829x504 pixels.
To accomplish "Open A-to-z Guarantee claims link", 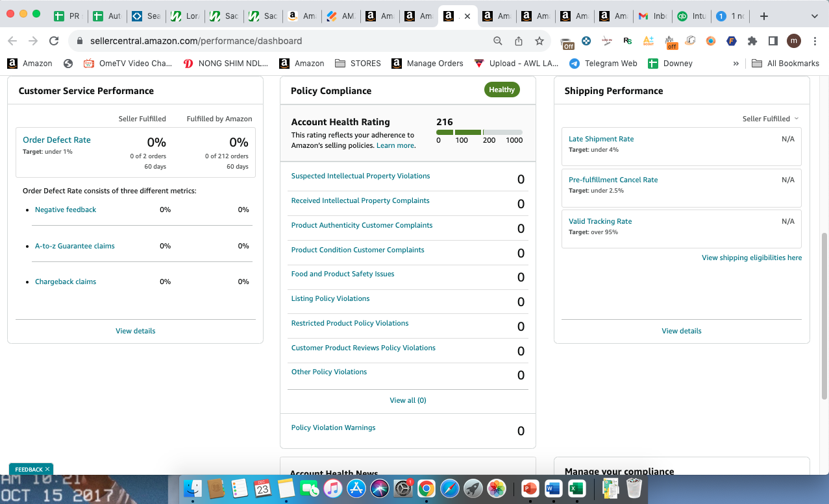I will [x=75, y=246].
